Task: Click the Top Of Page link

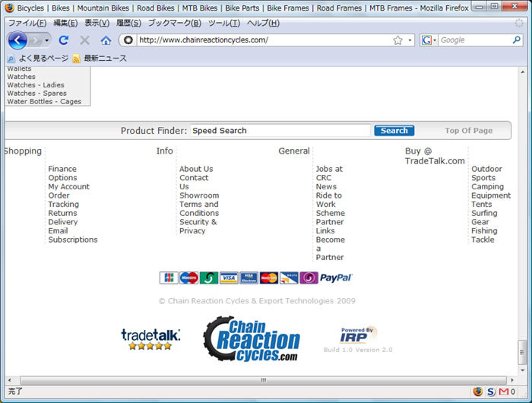Action: point(469,131)
